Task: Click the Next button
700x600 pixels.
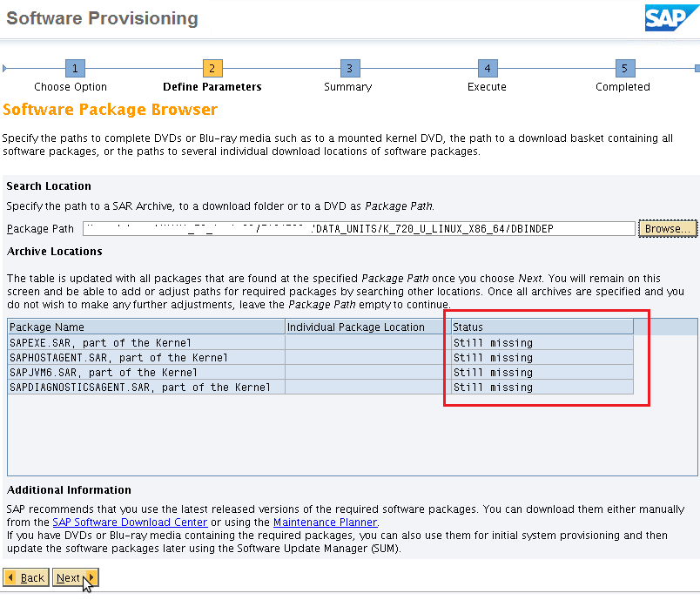Action: tap(76, 577)
